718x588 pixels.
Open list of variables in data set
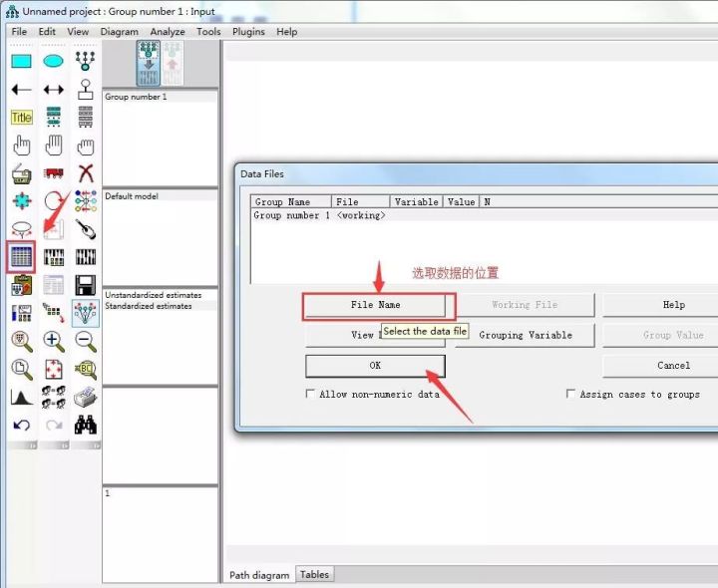click(85, 117)
